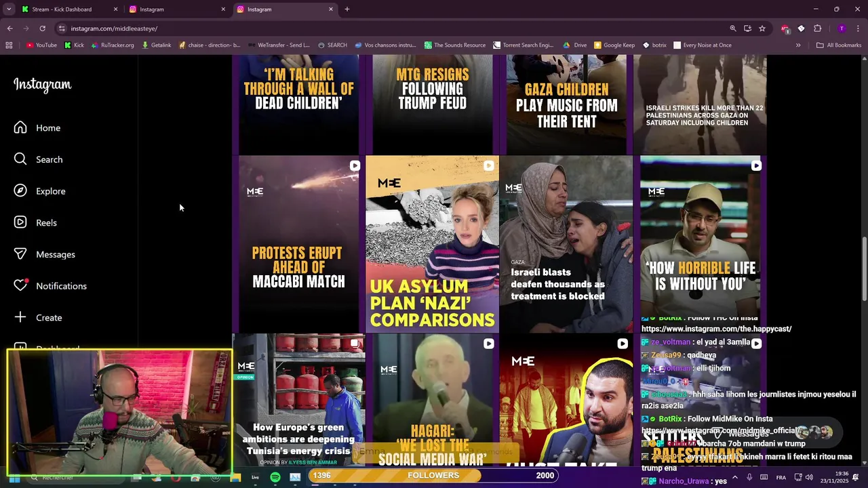Switch to the Stream - Kick Dashboard tab

click(69, 9)
